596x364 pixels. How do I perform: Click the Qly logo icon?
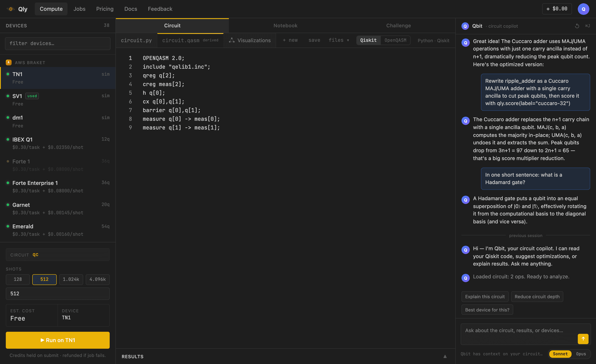click(10, 9)
